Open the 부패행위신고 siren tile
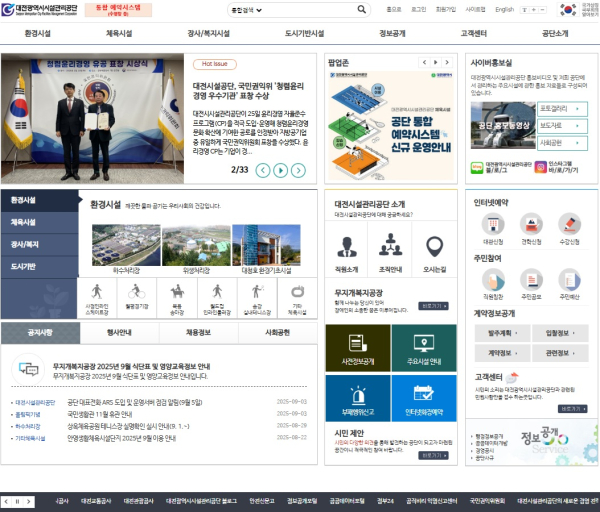 (x=358, y=398)
